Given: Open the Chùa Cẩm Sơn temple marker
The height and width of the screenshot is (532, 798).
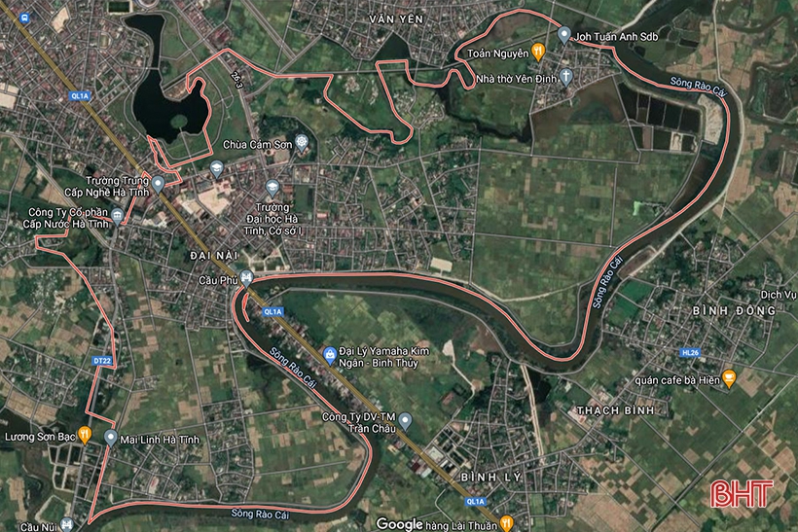Looking at the screenshot, I should click(302, 142).
